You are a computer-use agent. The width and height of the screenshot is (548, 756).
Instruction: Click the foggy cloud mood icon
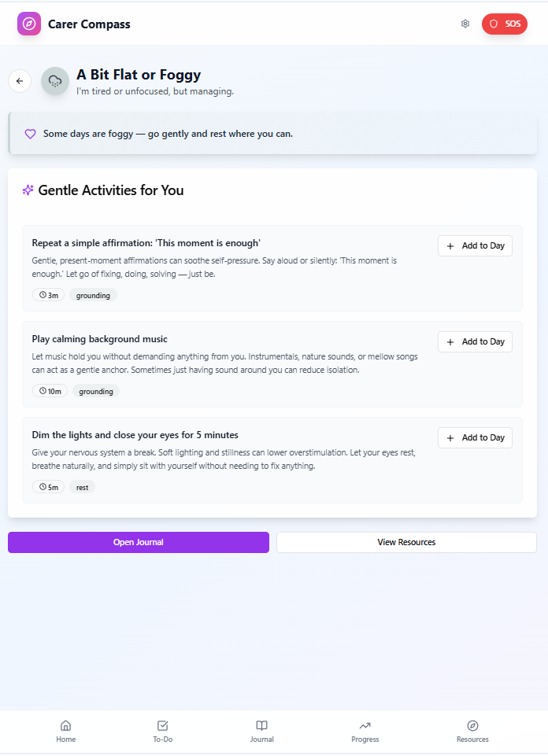pos(55,81)
